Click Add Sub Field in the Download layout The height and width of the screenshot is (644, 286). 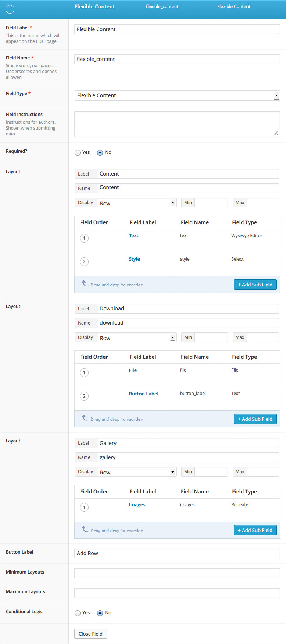[x=255, y=419]
